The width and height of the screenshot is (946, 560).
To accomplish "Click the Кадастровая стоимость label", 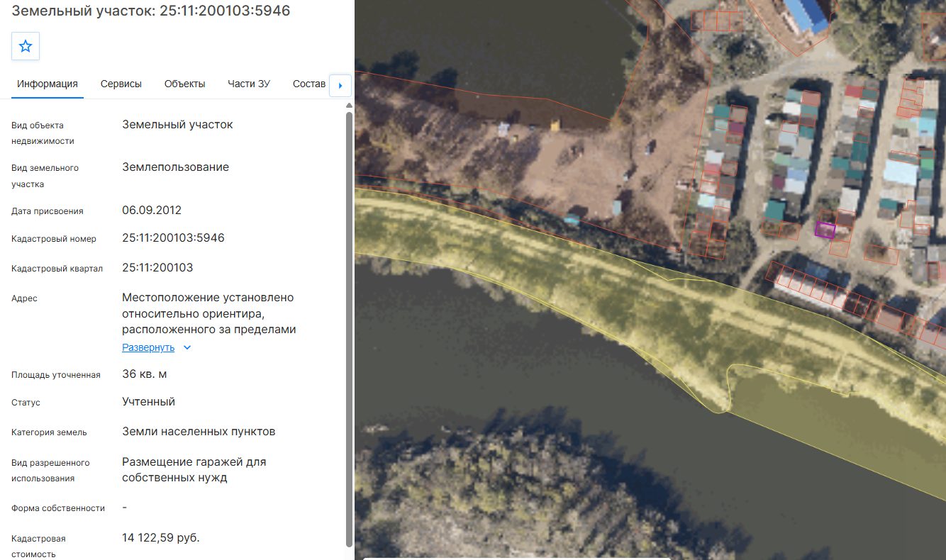I will tap(38, 547).
